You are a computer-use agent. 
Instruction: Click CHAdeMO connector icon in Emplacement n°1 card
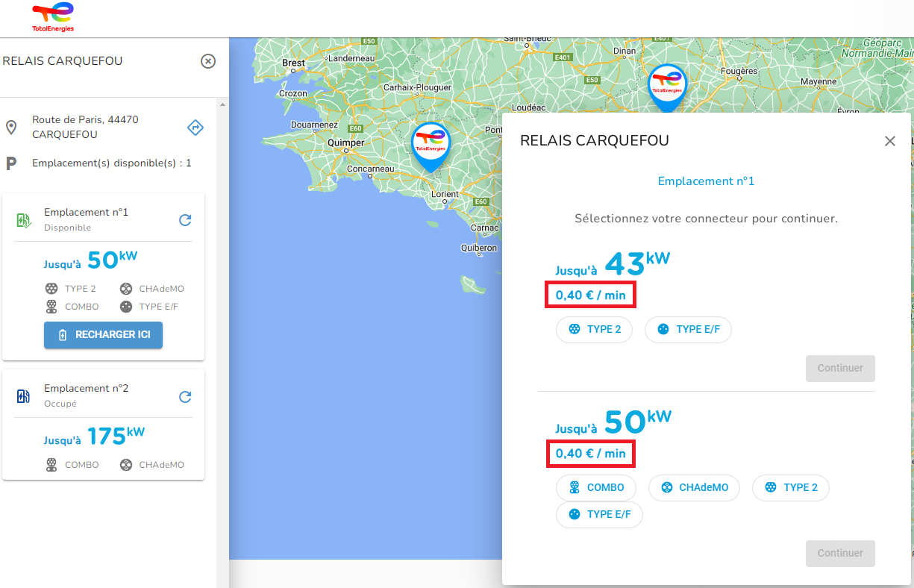125,289
